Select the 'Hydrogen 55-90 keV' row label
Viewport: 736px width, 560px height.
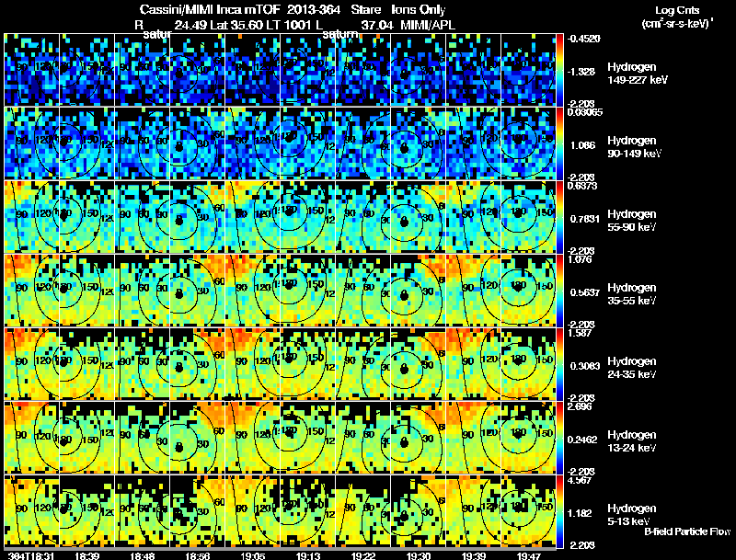point(632,221)
